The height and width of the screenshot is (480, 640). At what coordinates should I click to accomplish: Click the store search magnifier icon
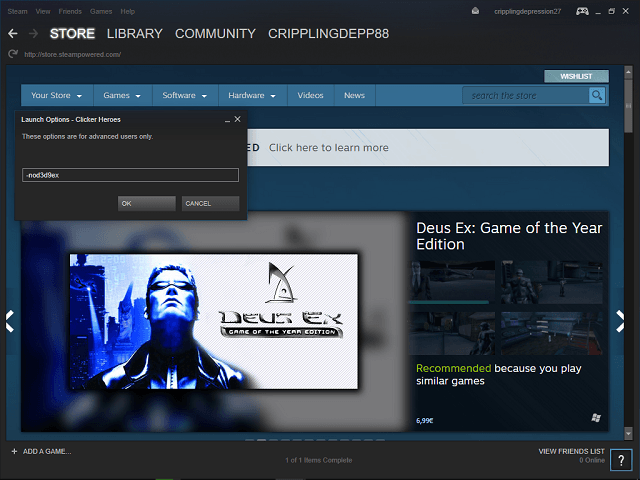click(x=597, y=96)
